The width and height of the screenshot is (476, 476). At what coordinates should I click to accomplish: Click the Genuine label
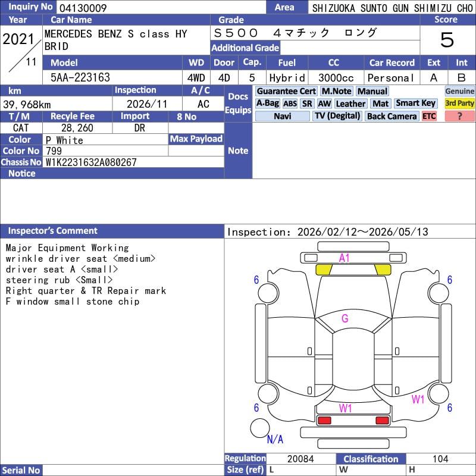pos(459,91)
